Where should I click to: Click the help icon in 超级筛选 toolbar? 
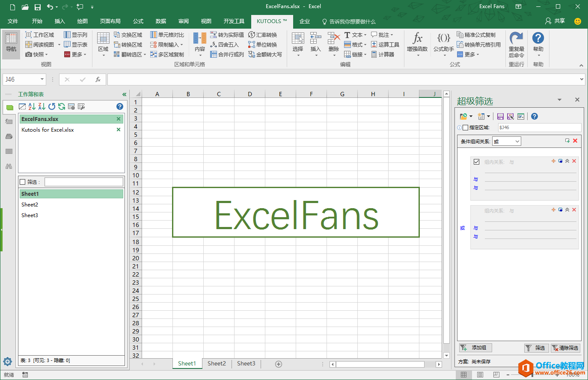tap(535, 116)
